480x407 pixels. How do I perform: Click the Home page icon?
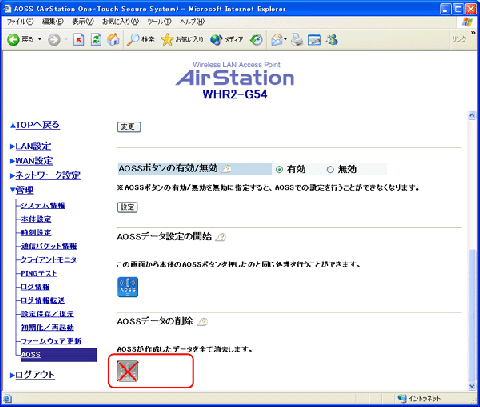(x=113, y=40)
